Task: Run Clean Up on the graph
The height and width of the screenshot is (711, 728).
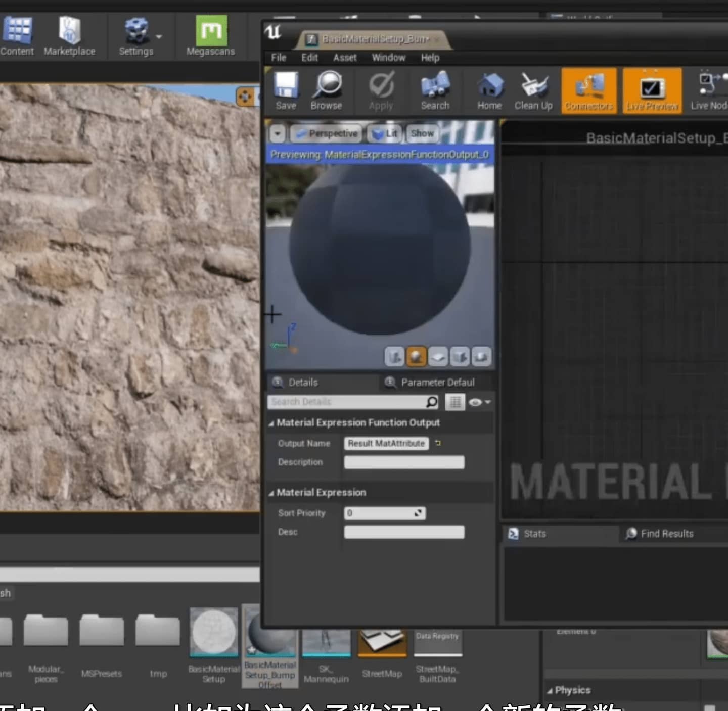Action: (533, 91)
